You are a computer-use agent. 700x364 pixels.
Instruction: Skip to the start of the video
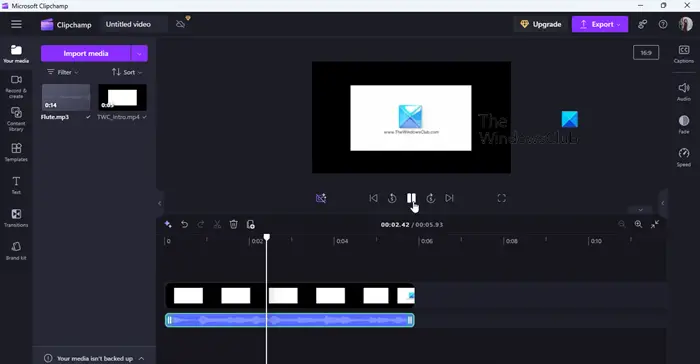373,198
